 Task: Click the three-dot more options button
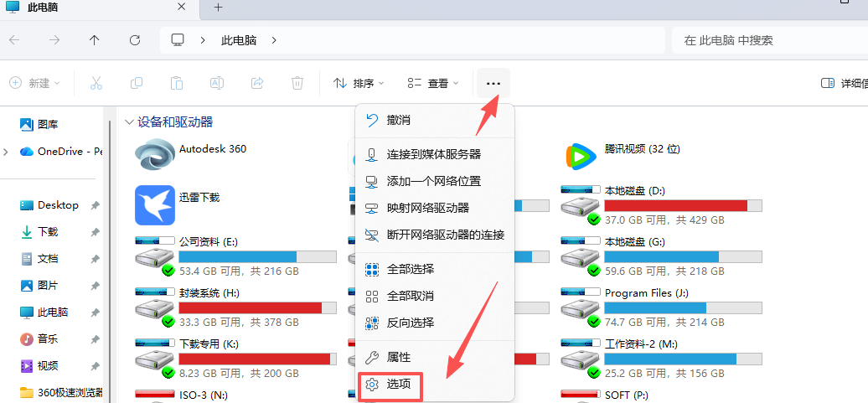click(x=493, y=83)
